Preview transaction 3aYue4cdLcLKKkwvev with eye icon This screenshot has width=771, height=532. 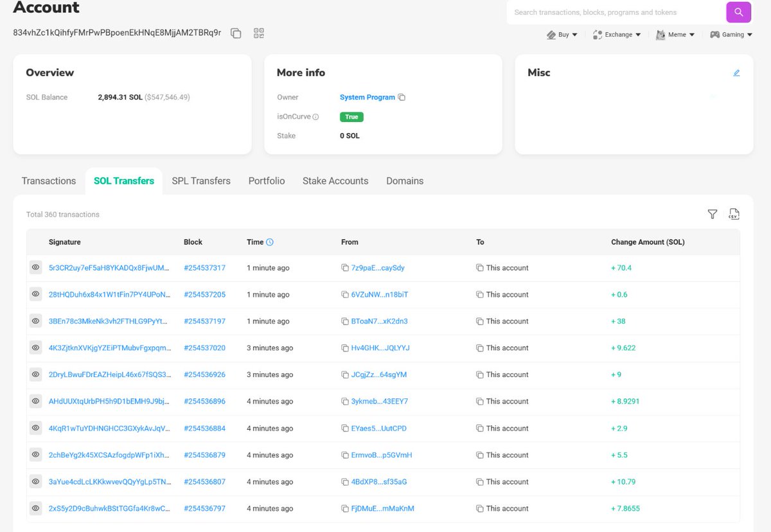click(x=36, y=481)
